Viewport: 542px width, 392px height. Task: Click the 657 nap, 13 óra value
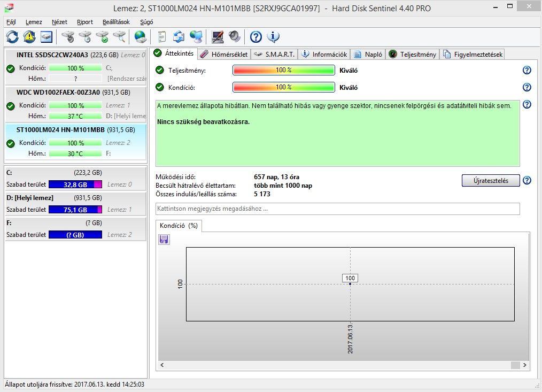tap(276, 177)
